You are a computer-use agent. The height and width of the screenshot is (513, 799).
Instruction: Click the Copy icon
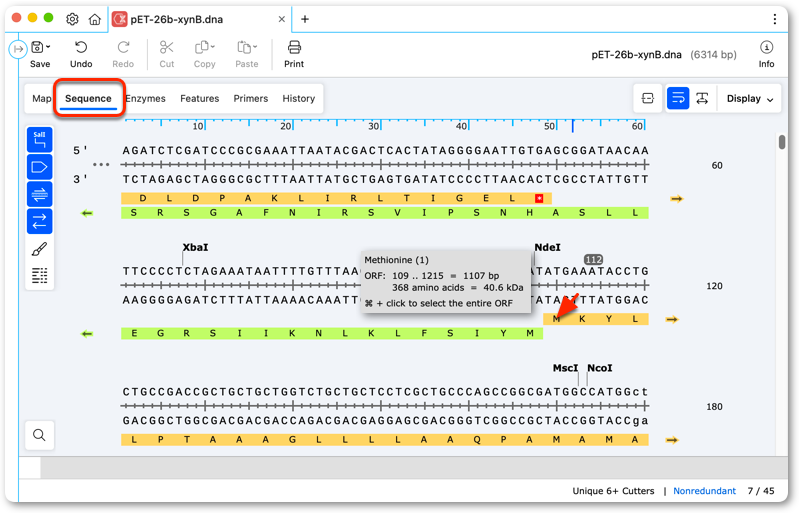202,47
